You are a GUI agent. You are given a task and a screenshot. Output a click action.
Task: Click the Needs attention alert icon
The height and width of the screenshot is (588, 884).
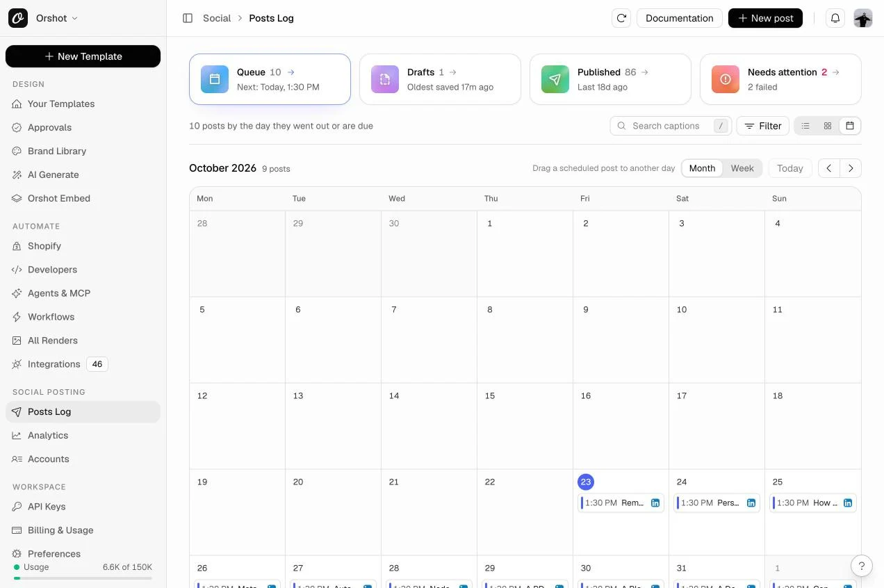click(726, 79)
